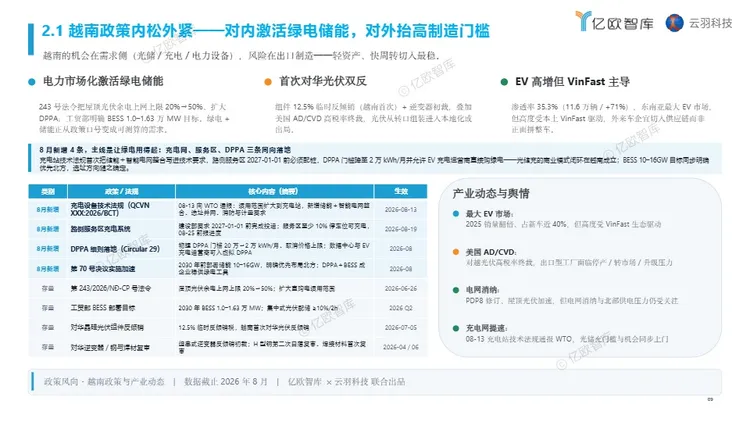Image resolution: width=750 pixels, height=422 pixels.
Task: Select the subtitle starting 越南的机会在需求侧
Action: tap(241, 56)
